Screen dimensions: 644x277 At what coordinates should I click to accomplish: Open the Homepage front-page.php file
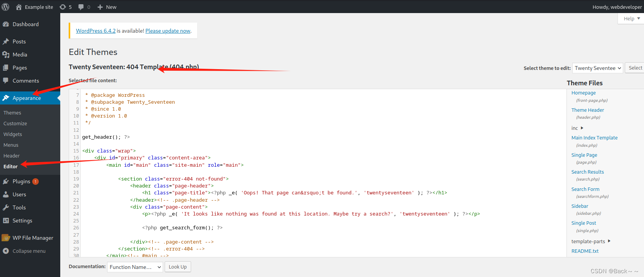click(583, 93)
